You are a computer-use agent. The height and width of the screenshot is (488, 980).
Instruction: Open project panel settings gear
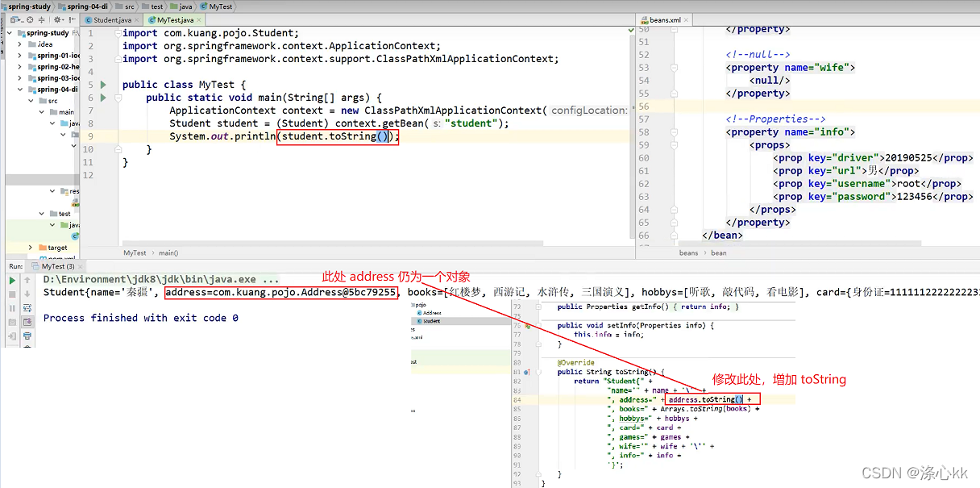pos(59,20)
